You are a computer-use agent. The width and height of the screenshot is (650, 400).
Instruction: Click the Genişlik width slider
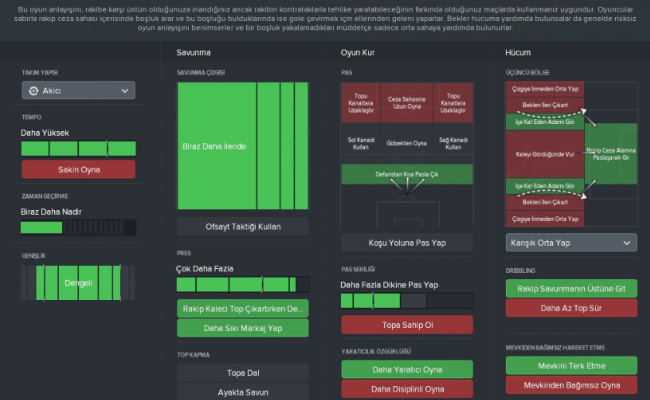78,282
